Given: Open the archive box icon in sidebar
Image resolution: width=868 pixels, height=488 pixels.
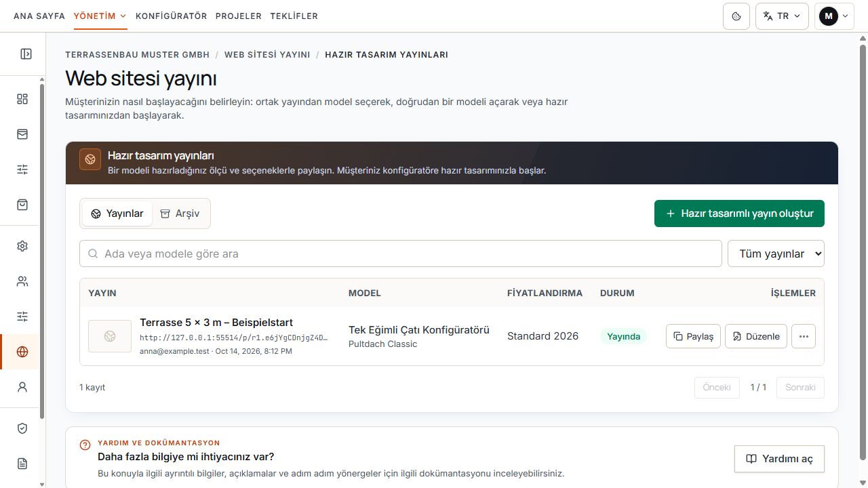Looking at the screenshot, I should 22,134.
